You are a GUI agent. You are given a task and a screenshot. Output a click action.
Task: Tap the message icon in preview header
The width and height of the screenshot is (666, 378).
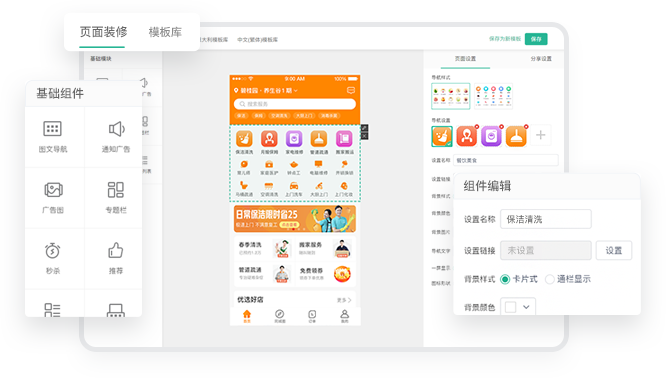point(351,90)
